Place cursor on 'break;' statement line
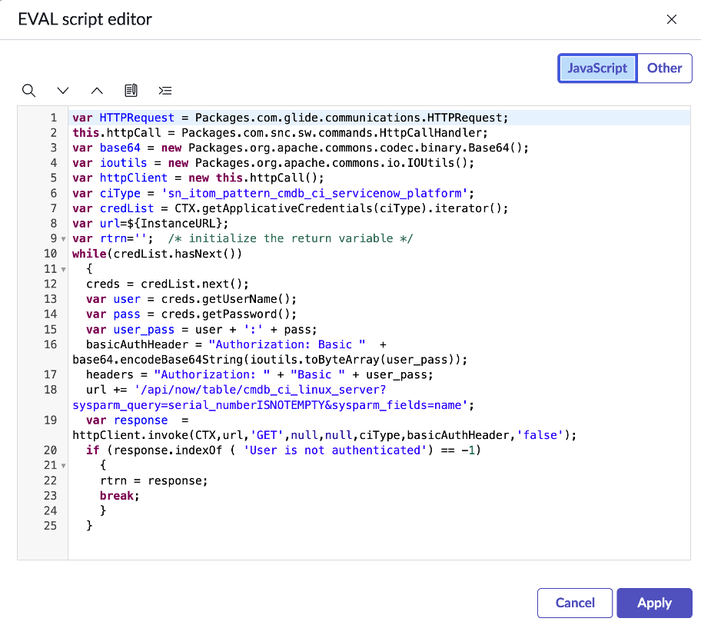 point(119,496)
